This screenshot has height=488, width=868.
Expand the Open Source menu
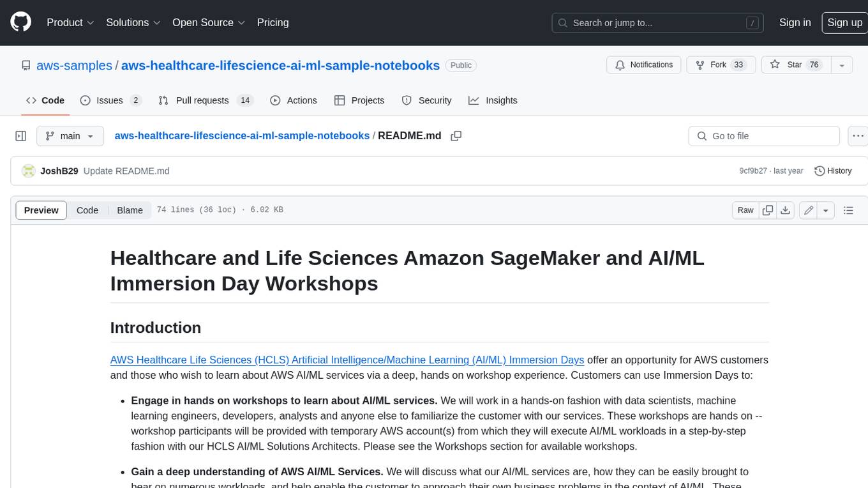click(x=209, y=22)
